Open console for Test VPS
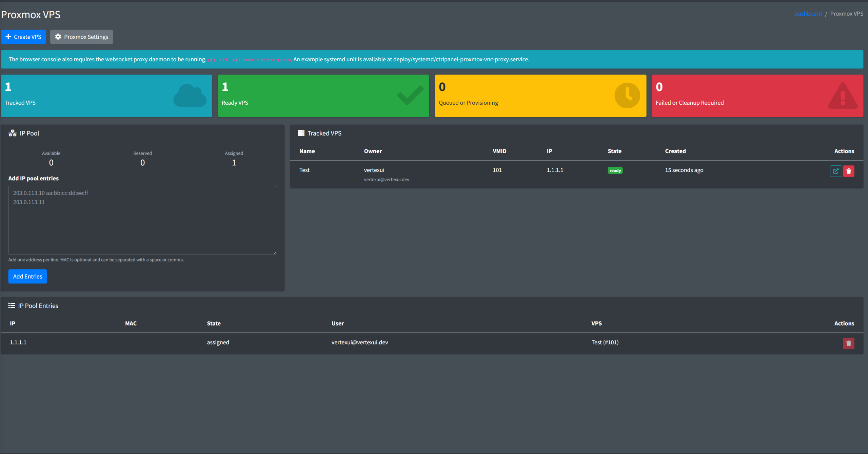868x454 pixels. [x=835, y=171]
